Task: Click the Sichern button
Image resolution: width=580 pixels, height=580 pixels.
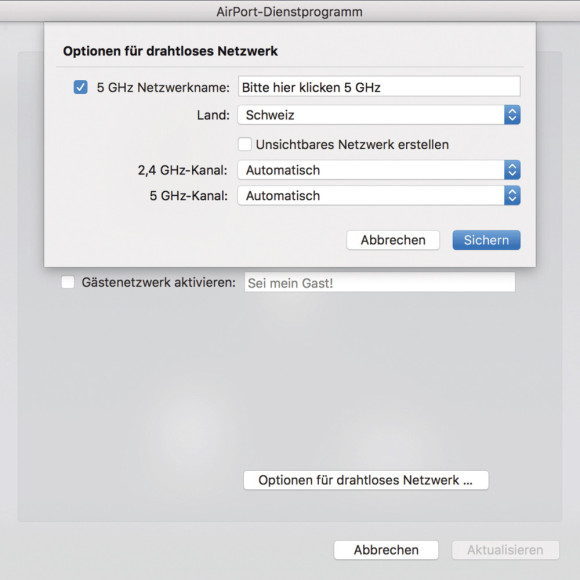Action: pos(486,240)
